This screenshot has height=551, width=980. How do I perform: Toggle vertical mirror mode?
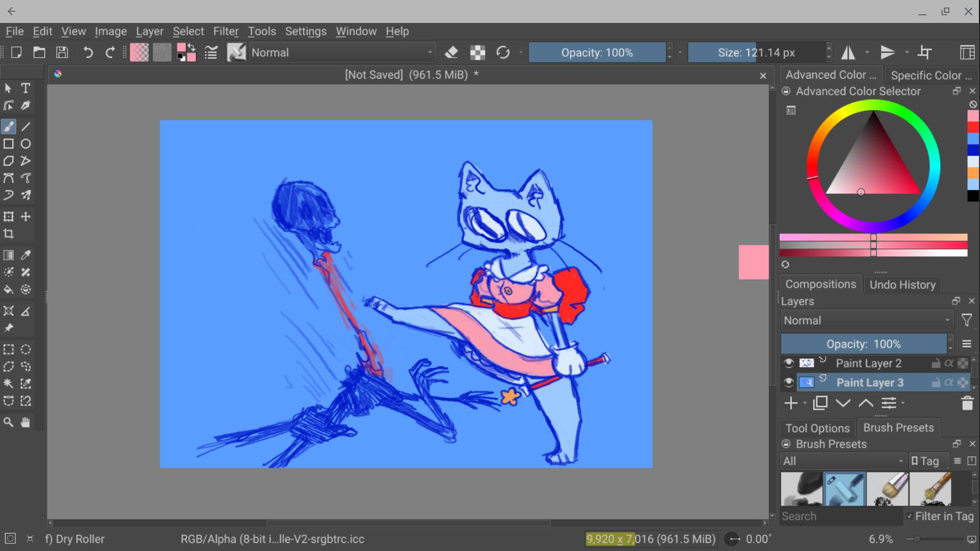tap(888, 53)
